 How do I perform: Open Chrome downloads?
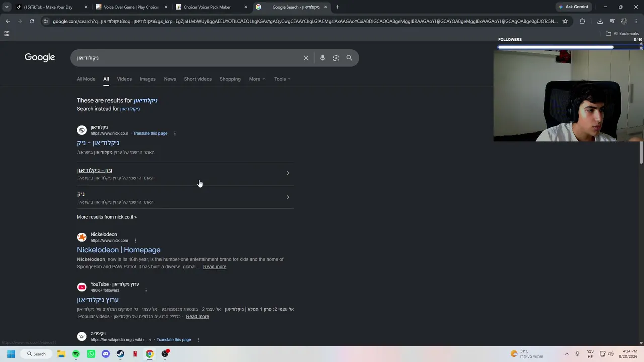tap(600, 21)
